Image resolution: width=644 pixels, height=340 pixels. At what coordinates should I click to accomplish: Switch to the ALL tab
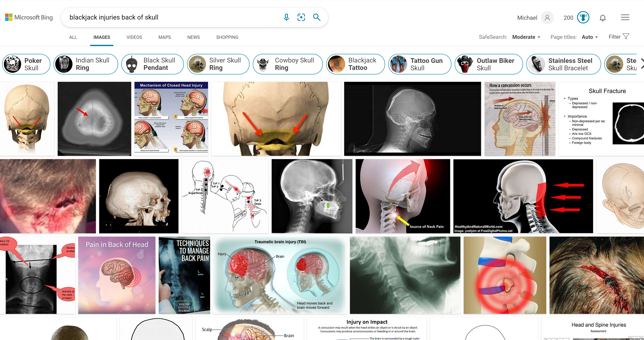click(x=73, y=37)
